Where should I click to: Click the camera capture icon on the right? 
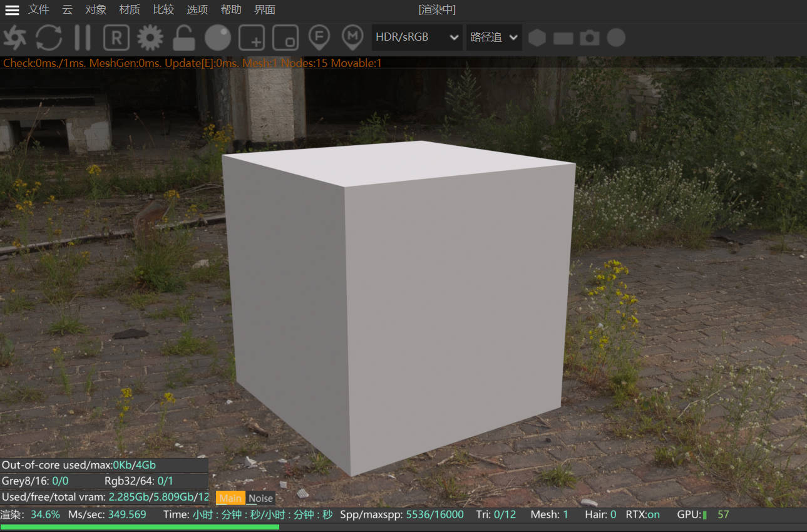point(589,38)
